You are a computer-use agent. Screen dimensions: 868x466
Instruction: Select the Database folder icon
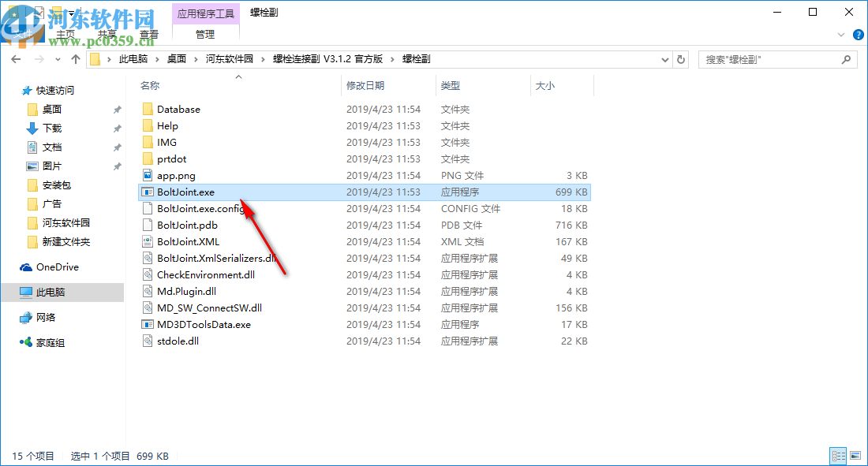pyautogui.click(x=148, y=109)
